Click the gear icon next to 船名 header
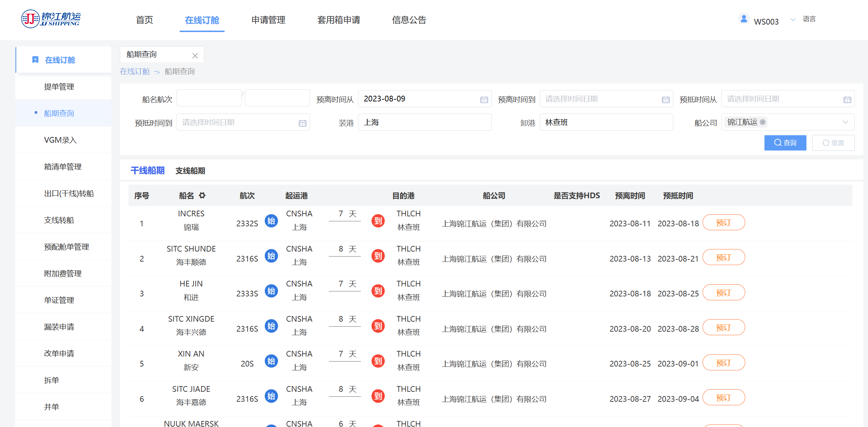868x427 pixels. (202, 195)
